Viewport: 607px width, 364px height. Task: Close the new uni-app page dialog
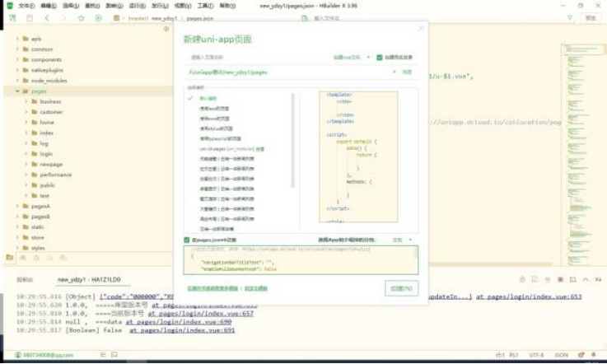[x=421, y=28]
